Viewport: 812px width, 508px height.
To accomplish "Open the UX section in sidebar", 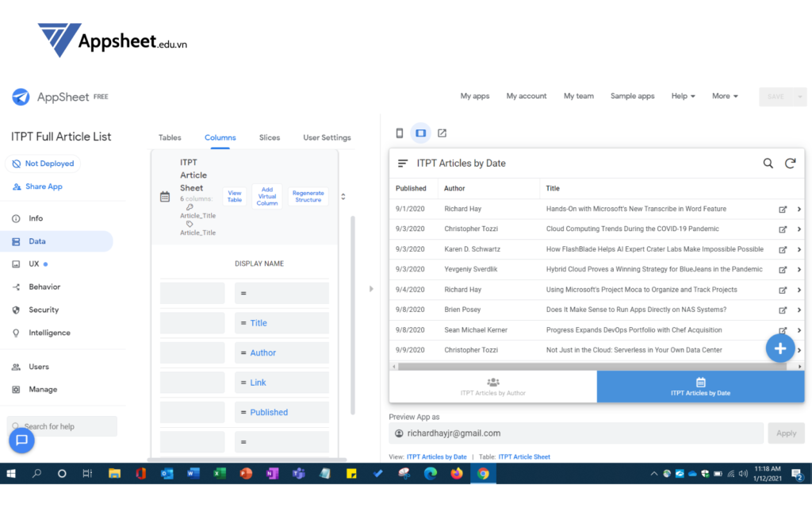I will [35, 264].
